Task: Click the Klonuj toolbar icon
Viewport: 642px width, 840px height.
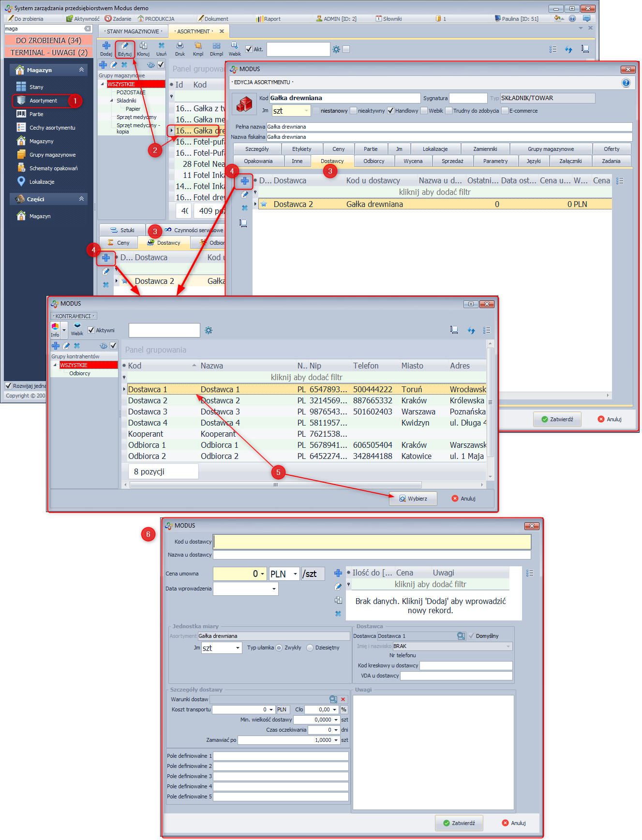Action: click(x=143, y=48)
